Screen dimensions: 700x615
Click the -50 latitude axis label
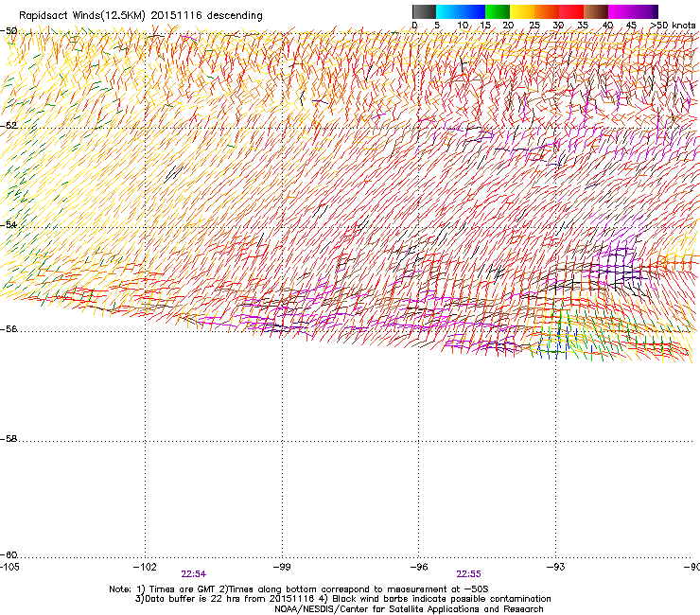pos(9,31)
